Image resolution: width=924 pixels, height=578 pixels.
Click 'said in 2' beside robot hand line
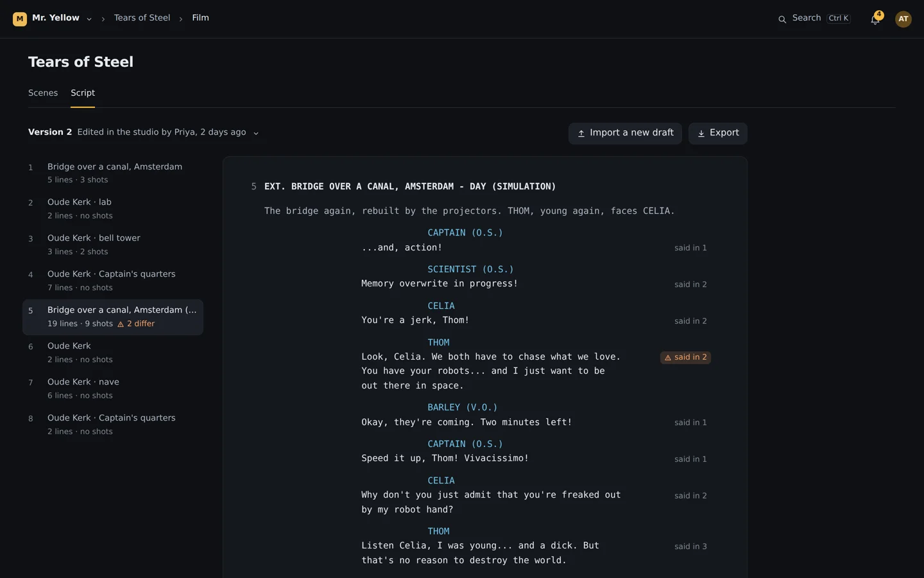(x=690, y=496)
